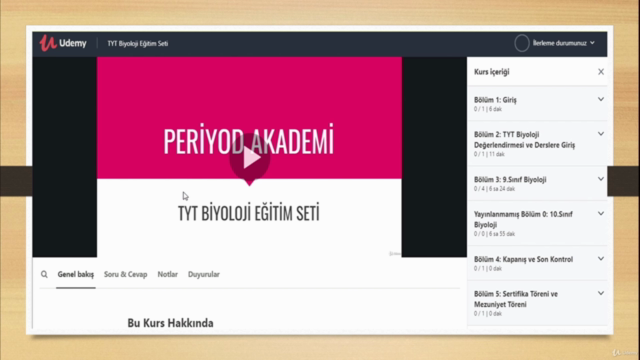
Task: Expand Bölüm 4: Kapanış ve Son Kontrol chevron
Action: (601, 258)
